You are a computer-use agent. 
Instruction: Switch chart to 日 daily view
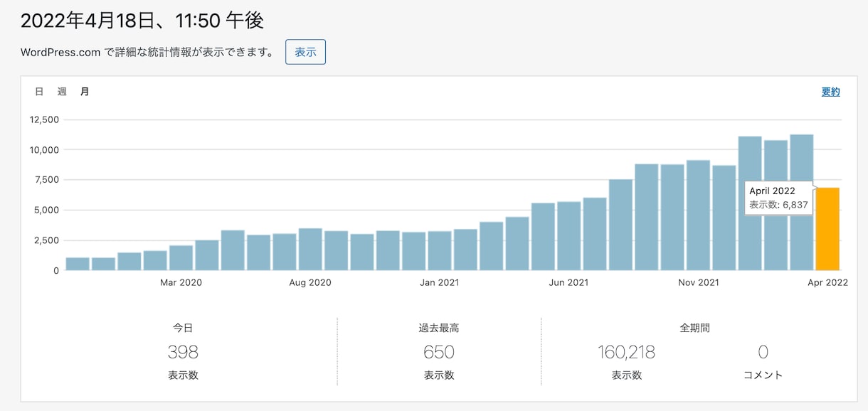click(39, 92)
